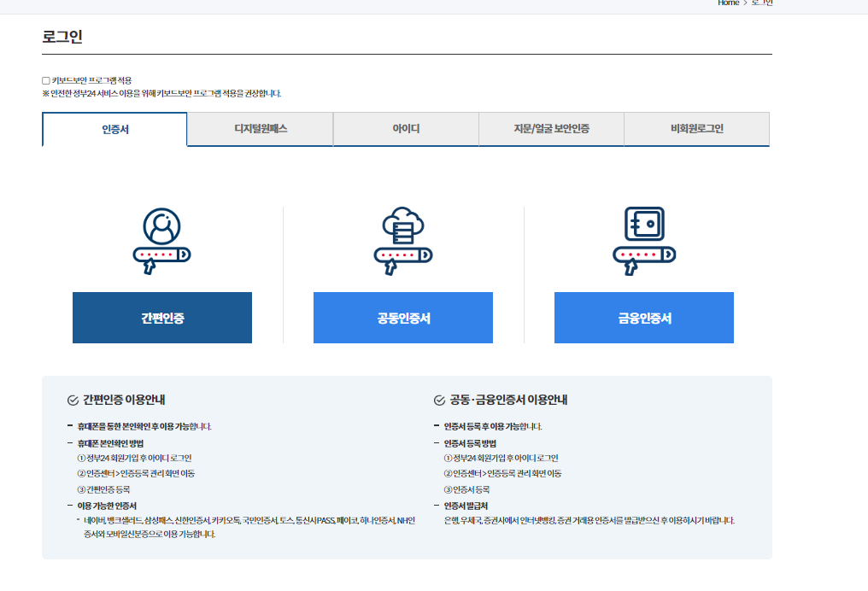Click text 휴대폰을 통한 본인확인 후 이용 가능합니다

point(144,427)
